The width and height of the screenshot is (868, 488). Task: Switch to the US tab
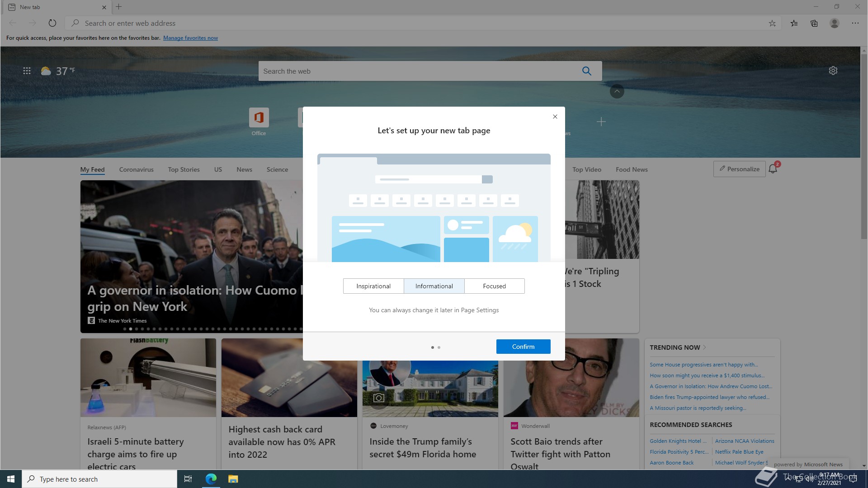click(218, 169)
